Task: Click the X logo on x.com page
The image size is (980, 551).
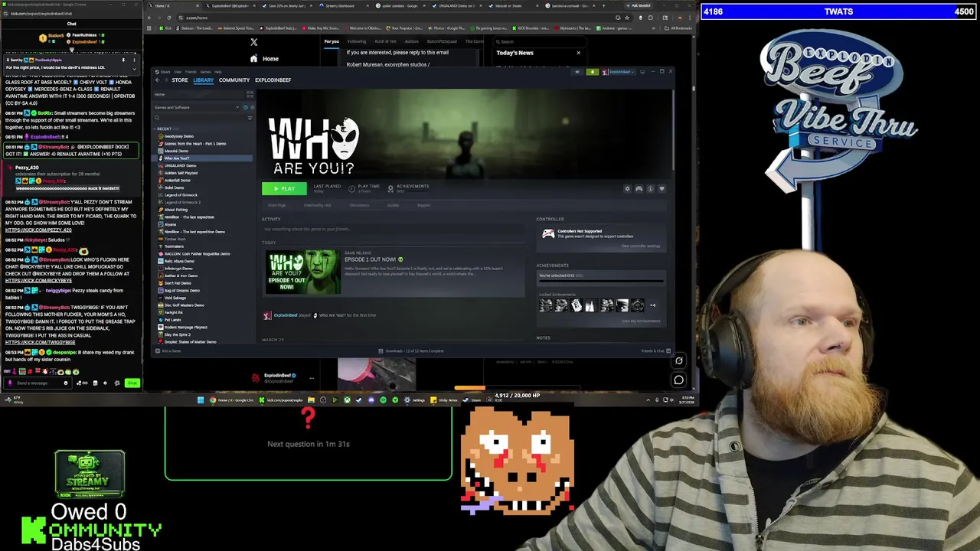Action: [x=254, y=42]
